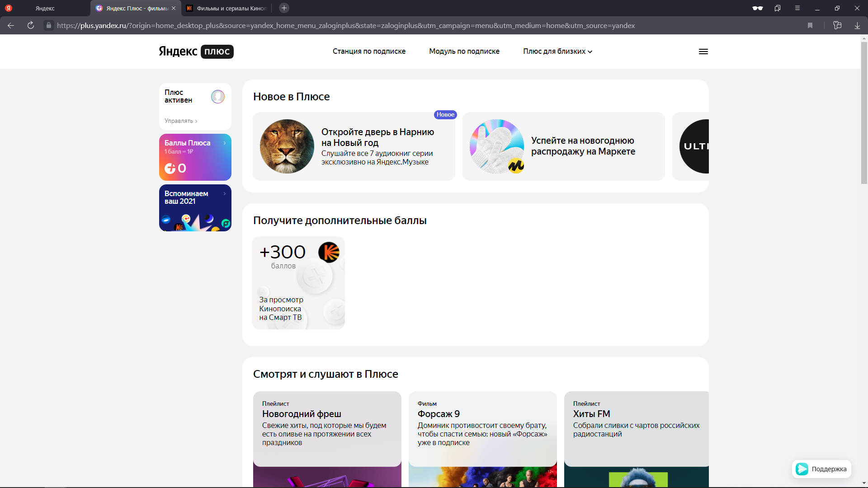The image size is (868, 488).
Task: Open the Narnia audiobooks promo card
Action: tap(354, 146)
